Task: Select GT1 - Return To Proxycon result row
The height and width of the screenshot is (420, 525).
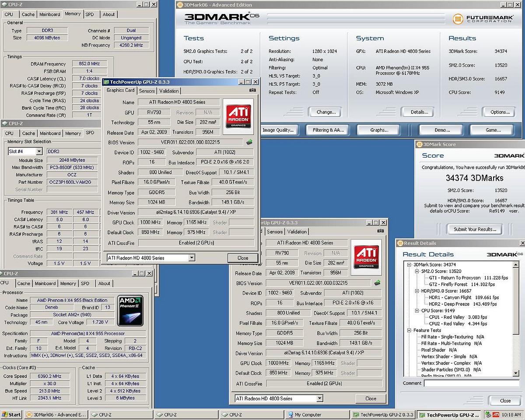Action: (x=468, y=278)
